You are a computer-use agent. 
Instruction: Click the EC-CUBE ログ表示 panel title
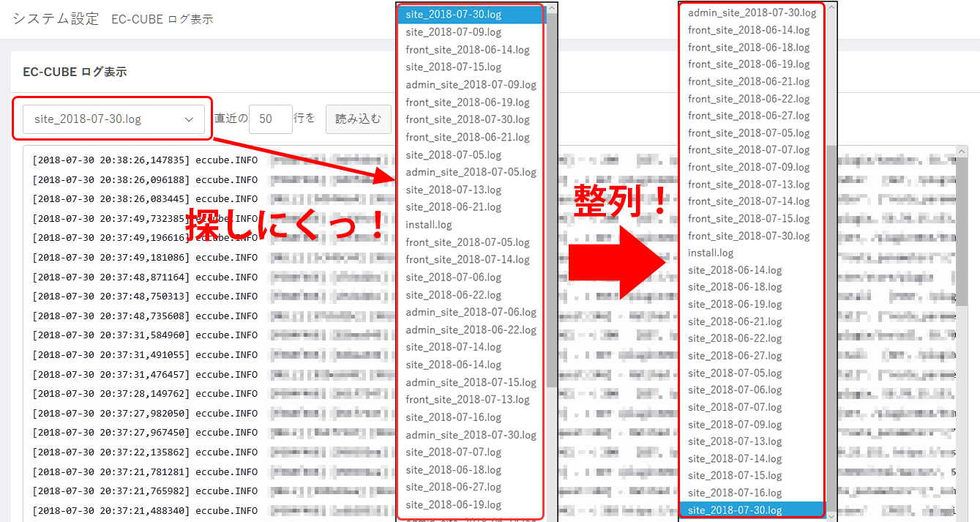[75, 72]
